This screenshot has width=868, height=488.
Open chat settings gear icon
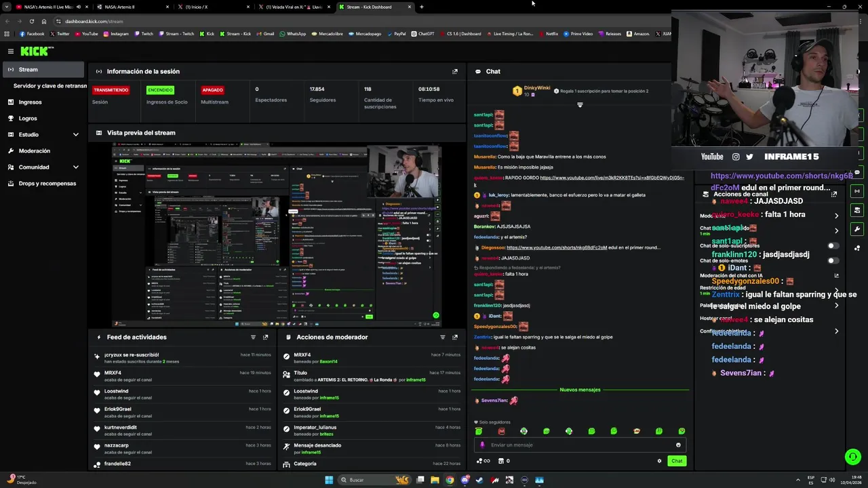pos(659,461)
